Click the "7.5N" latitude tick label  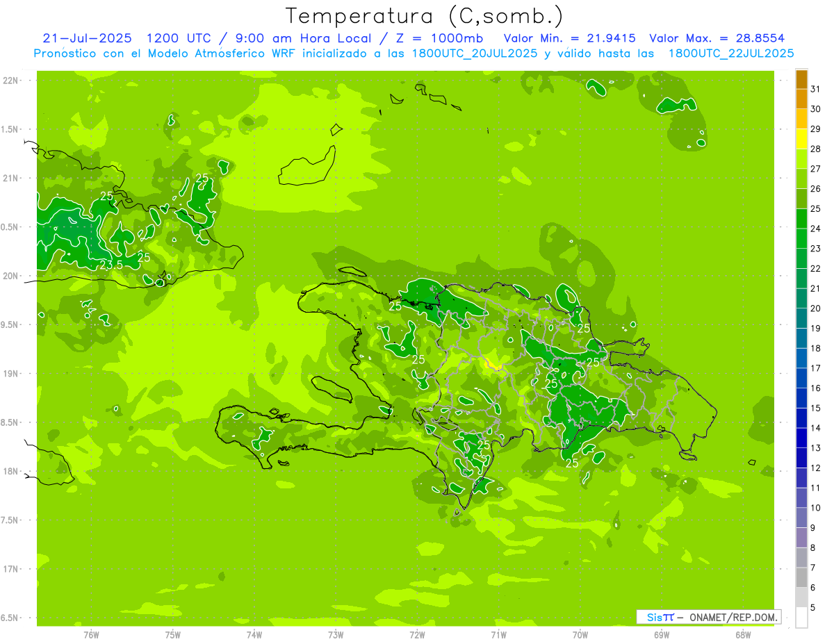coord(10,520)
